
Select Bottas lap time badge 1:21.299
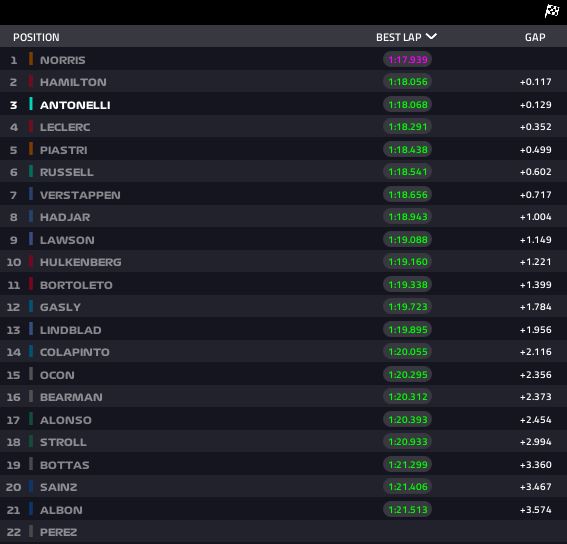[x=408, y=464]
